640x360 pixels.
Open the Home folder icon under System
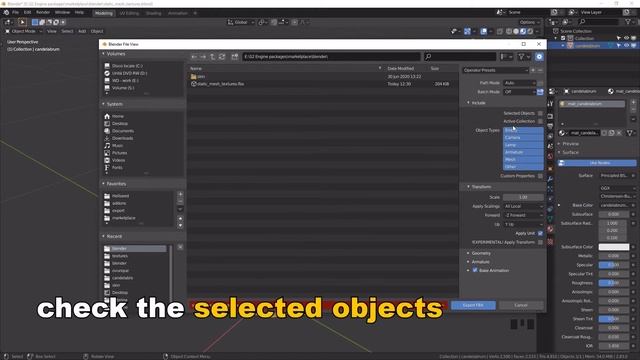click(x=107, y=116)
